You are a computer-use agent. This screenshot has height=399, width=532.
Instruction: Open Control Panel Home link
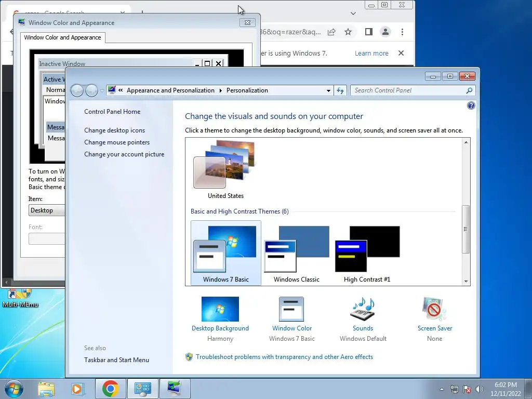[112, 112]
